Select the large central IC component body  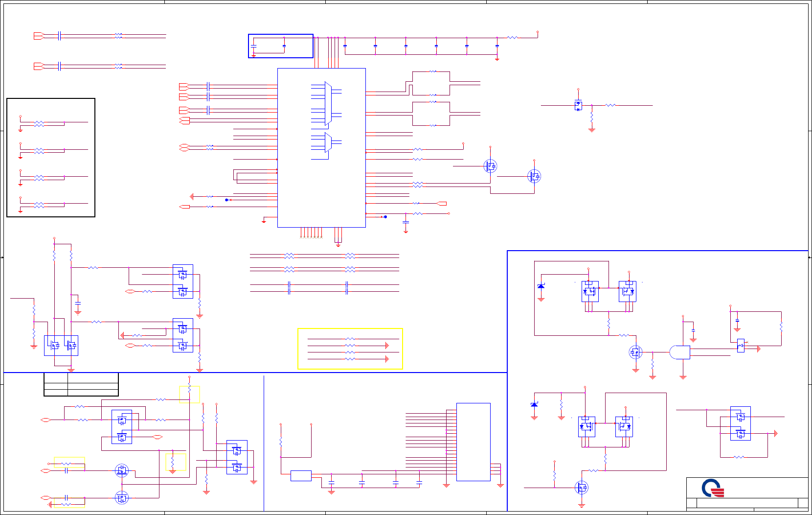click(321, 148)
